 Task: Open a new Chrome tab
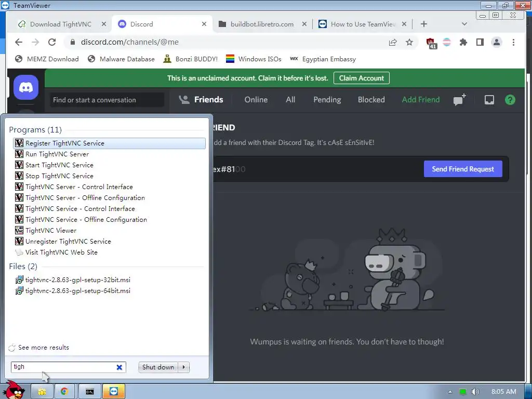coord(424,24)
